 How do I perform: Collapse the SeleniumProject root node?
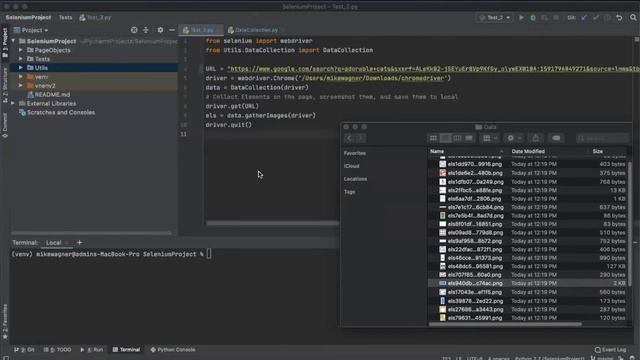click(13, 41)
